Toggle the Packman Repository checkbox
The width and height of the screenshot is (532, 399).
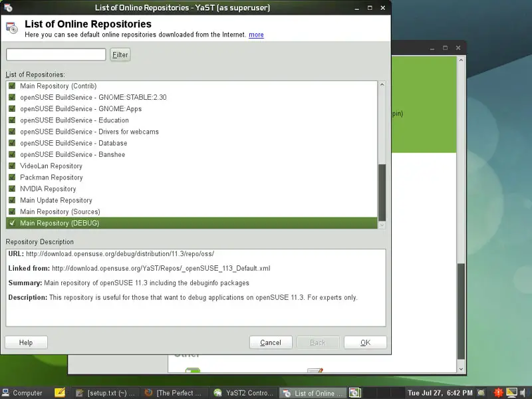click(12, 177)
